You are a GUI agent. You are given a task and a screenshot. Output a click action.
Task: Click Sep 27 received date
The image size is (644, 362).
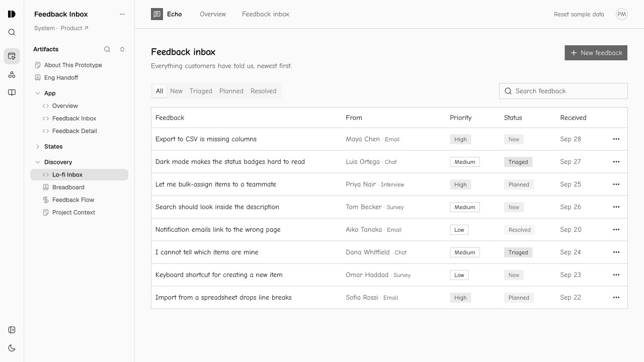click(571, 162)
